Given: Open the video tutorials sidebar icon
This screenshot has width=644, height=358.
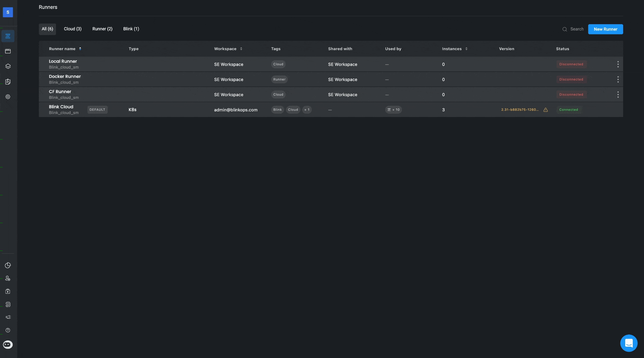Looking at the screenshot, I should 8,291.
